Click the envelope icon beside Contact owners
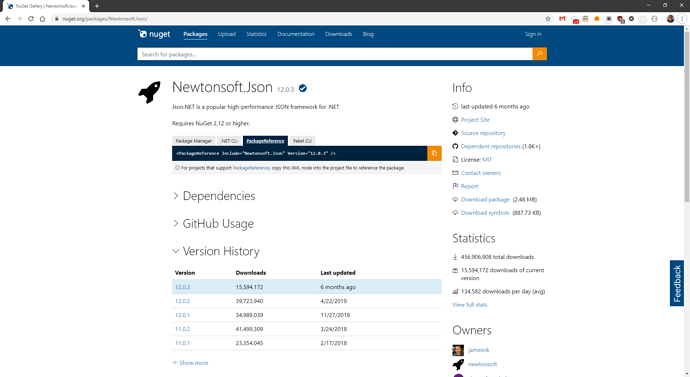Viewport: 690px width, 377px height. 455,172
